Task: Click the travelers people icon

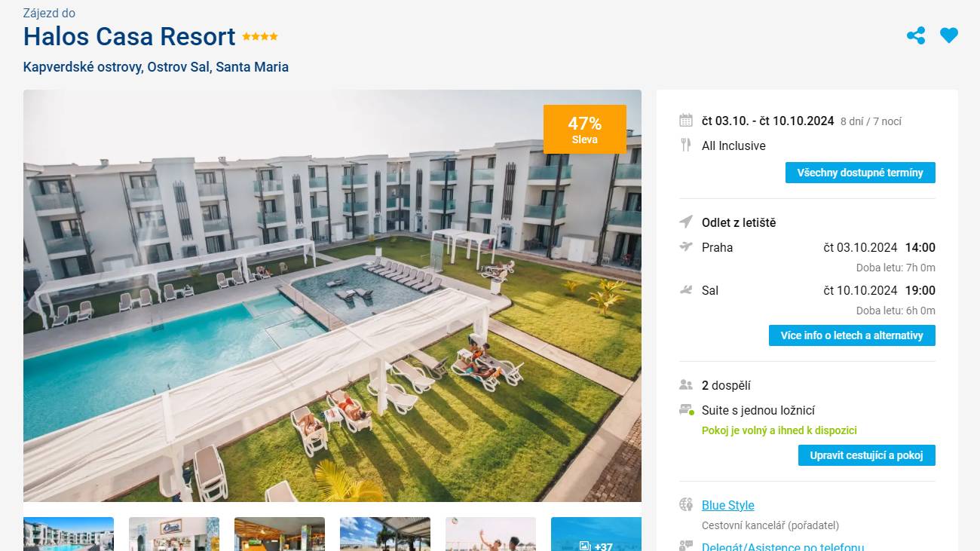Action: (686, 384)
